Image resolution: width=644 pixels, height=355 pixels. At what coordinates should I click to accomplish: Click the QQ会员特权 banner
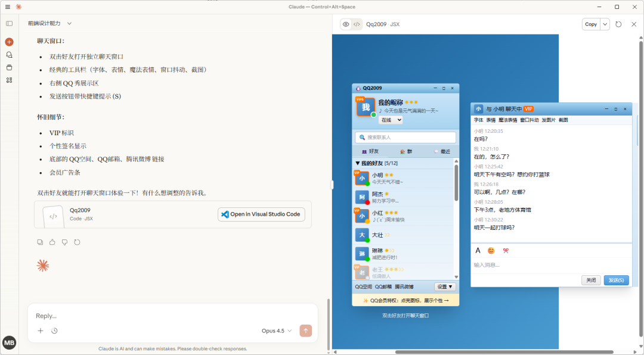point(405,300)
